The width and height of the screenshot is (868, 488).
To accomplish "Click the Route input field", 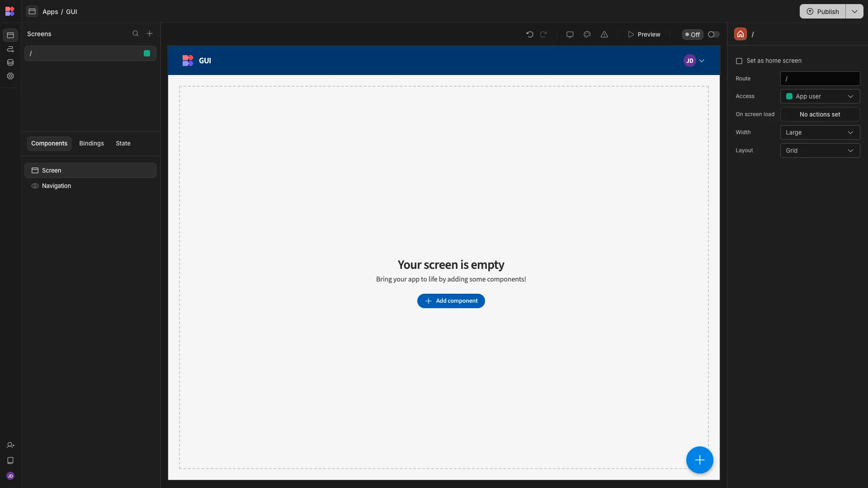I will coord(820,79).
